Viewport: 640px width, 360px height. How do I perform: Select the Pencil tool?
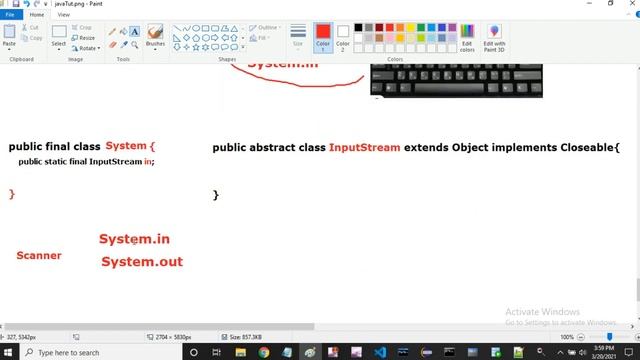click(x=112, y=31)
